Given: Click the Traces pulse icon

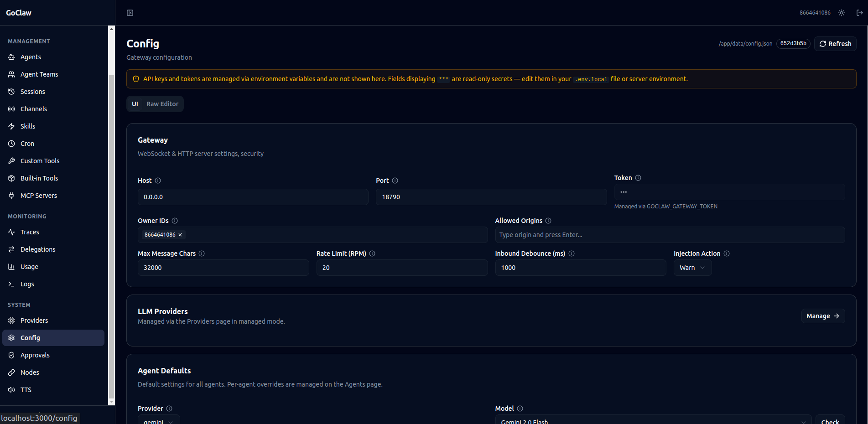Looking at the screenshot, I should click(x=12, y=232).
